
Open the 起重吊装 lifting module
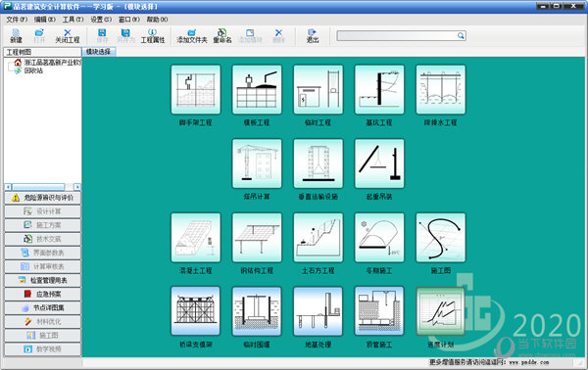pos(379,163)
